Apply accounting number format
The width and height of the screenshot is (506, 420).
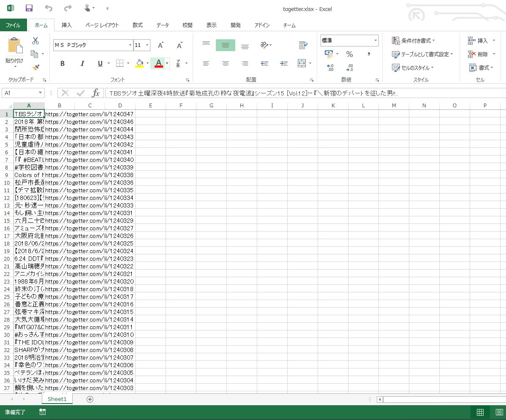[x=329, y=54]
